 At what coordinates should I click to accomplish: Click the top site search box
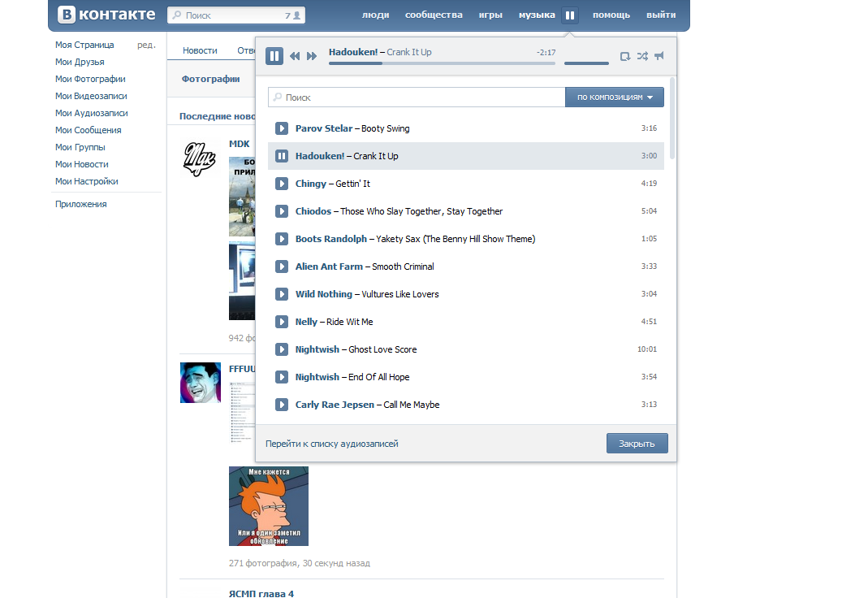pyautogui.click(x=236, y=15)
